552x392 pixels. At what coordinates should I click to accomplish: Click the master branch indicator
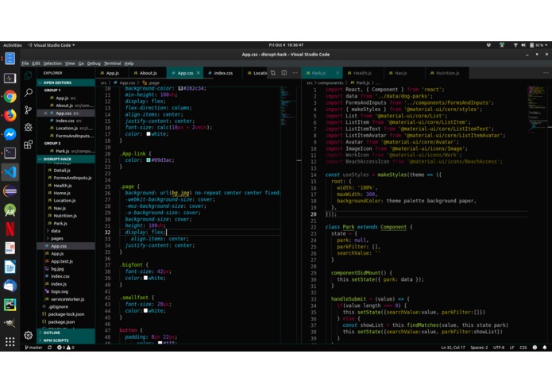(34, 348)
